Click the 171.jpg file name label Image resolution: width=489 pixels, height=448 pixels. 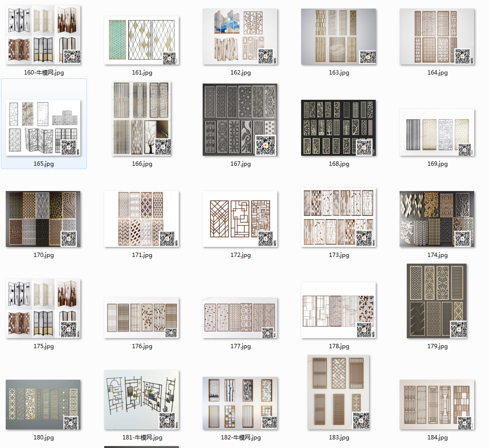point(142,255)
